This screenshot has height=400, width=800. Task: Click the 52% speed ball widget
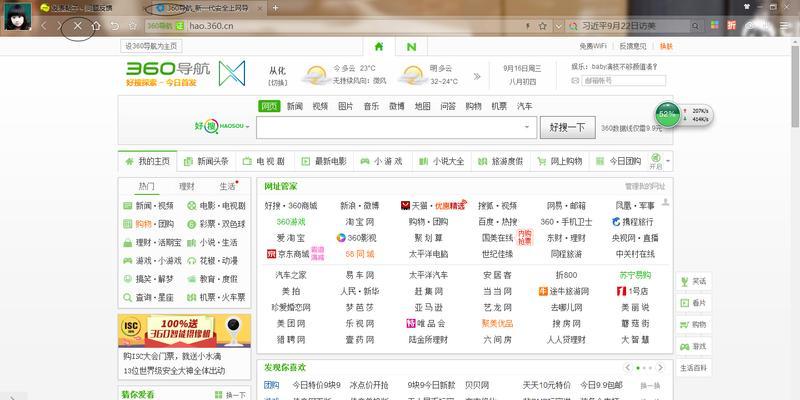pyautogui.click(x=668, y=114)
